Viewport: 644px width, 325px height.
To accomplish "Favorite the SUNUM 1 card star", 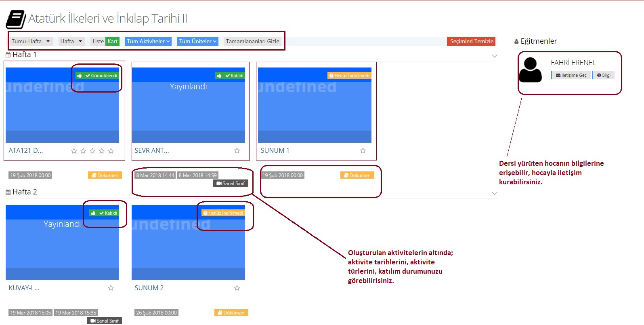I will point(363,151).
